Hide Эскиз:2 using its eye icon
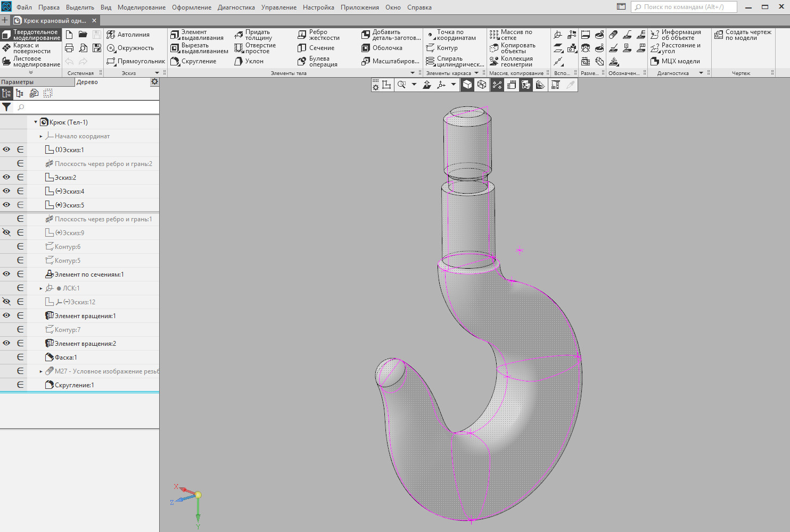This screenshot has width=790, height=532. [6, 177]
